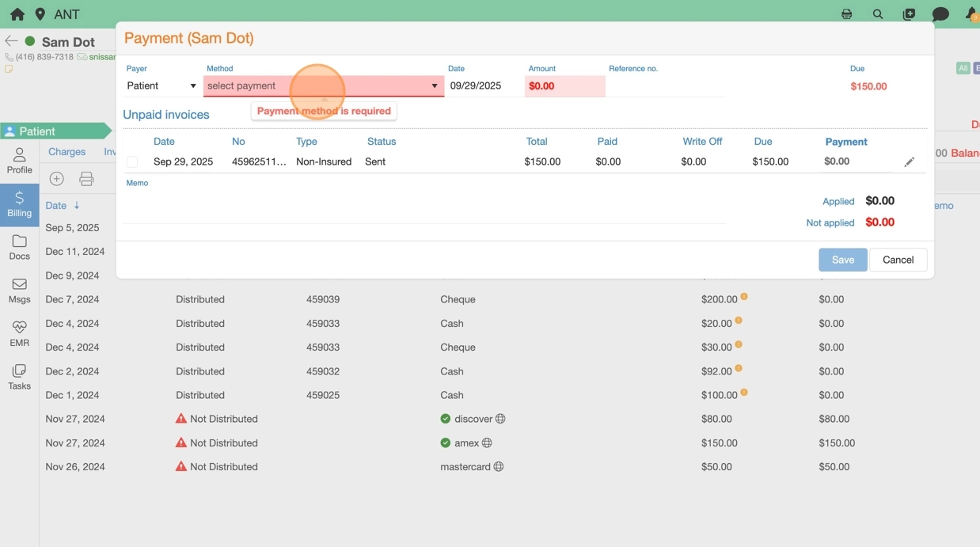Sort by Date column arrow
Screen dimensions: 980x547
click(x=77, y=206)
